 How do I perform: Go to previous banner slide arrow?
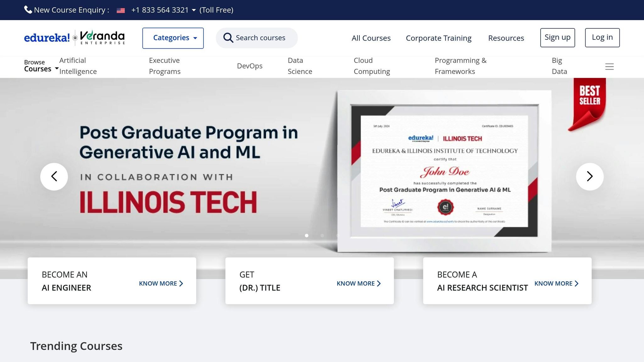pos(54,177)
